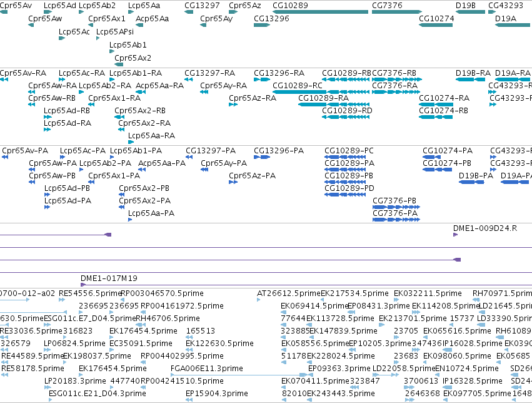Click EST LP06824.5prime

[74, 344]
